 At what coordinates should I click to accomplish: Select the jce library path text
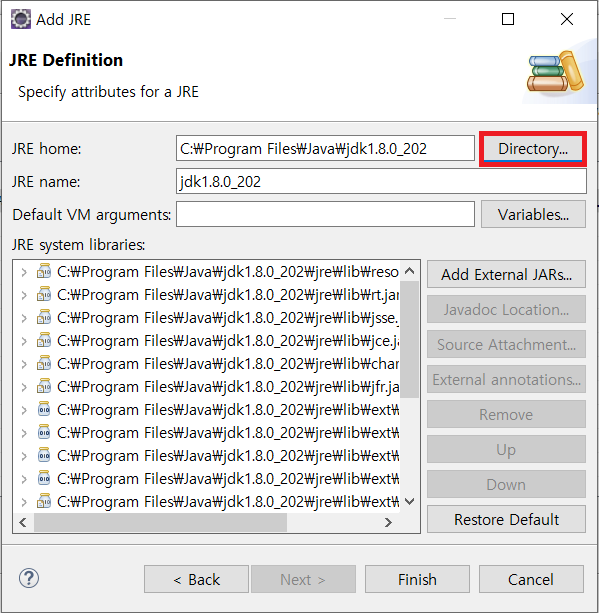(x=228, y=341)
